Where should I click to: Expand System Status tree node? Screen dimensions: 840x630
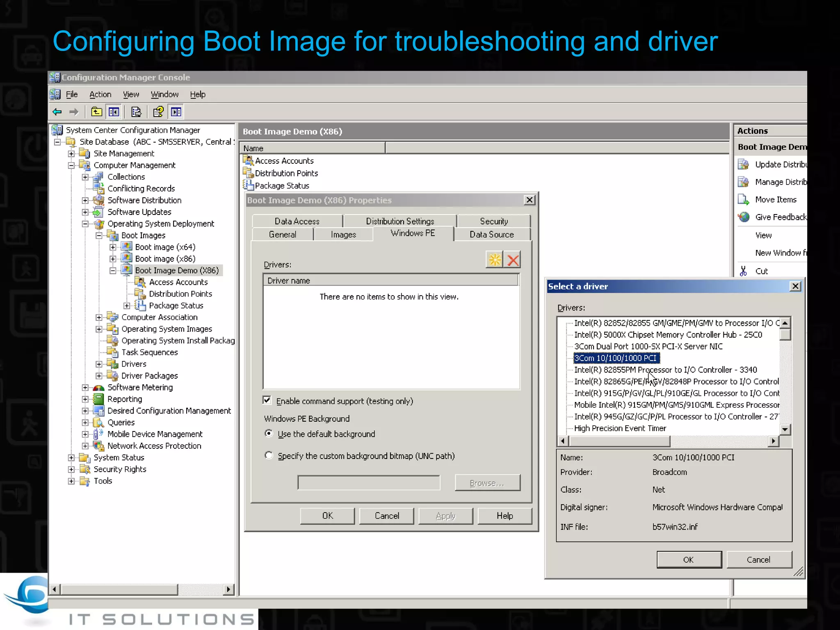coord(71,458)
